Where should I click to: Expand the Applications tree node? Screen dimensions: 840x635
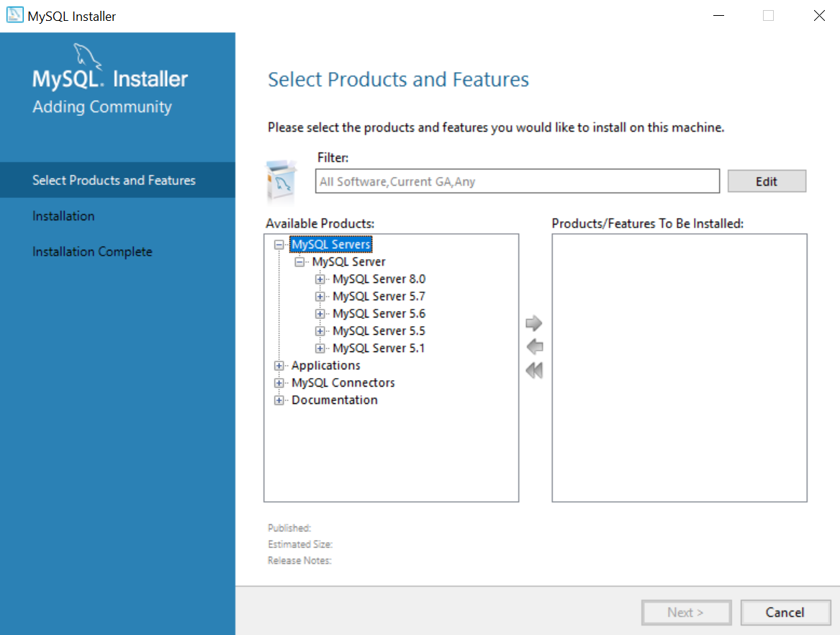tap(279, 366)
